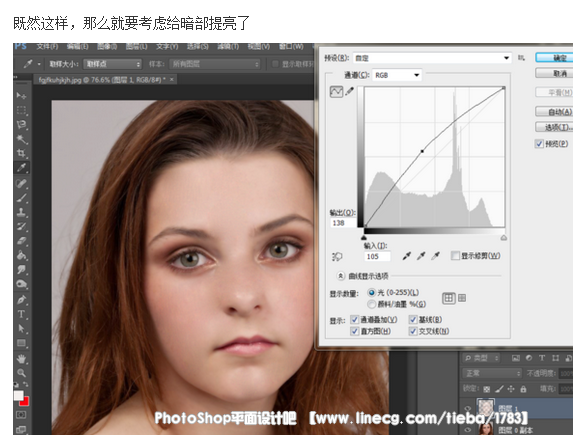Image resolution: width=578 pixels, height=435 pixels.
Task: Pick the white point eyedropper in Curves
Action: tap(435, 256)
